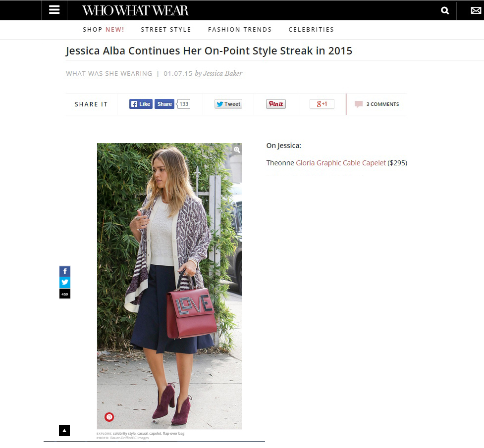
Task: Open the Shop New! menu
Action: click(104, 30)
